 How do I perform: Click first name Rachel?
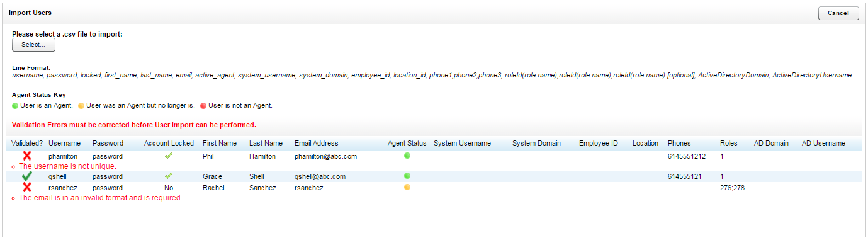click(x=214, y=188)
